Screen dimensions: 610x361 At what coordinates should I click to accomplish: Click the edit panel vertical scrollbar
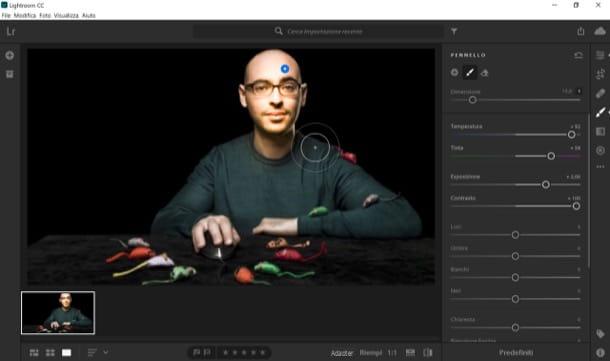coord(589,191)
